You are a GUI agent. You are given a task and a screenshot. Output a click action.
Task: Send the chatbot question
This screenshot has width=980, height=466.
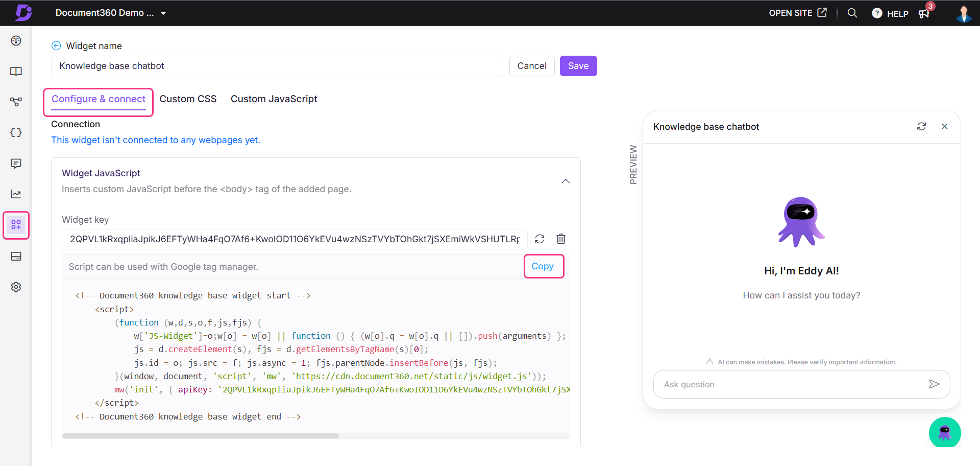point(934,384)
